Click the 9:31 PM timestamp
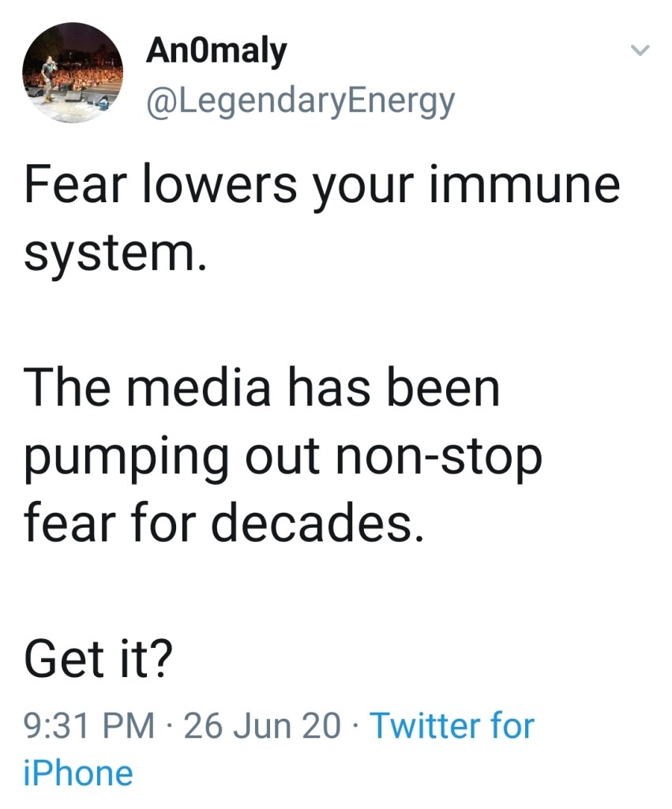672x809 pixels. coord(88,725)
